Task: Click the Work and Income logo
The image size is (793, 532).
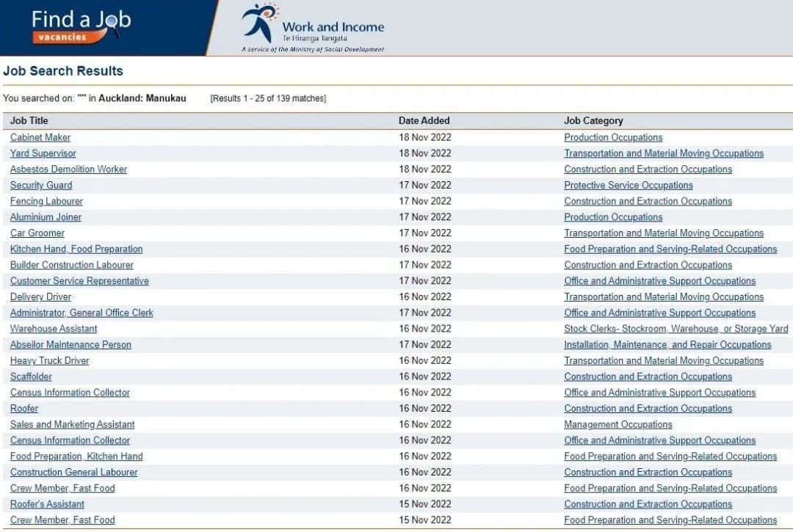Action: point(313,28)
